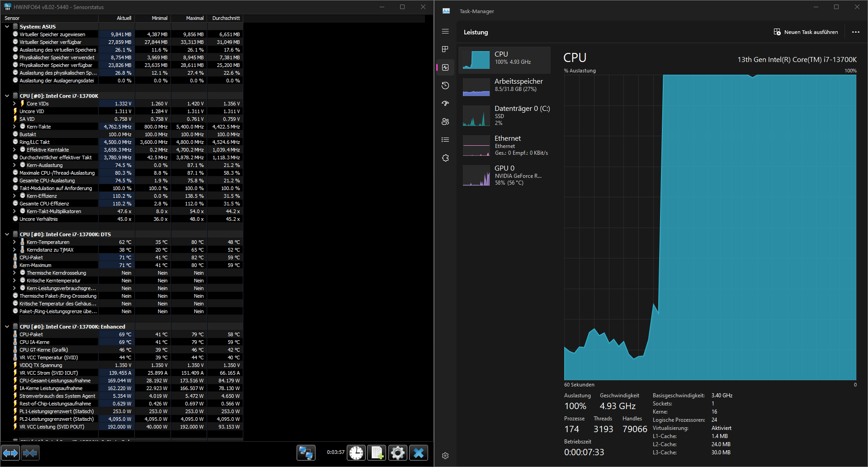Expand Kerndistanz zu TjMAX row
868x467 pixels.
tap(14, 250)
